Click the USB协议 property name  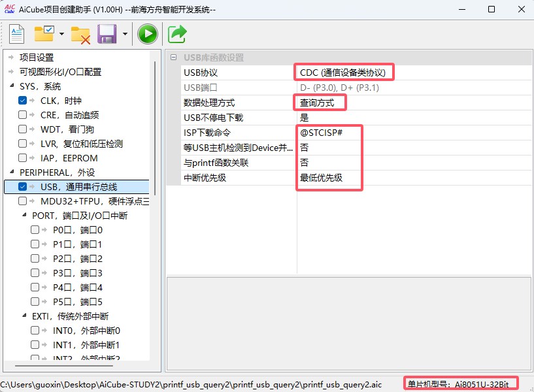[x=201, y=73]
